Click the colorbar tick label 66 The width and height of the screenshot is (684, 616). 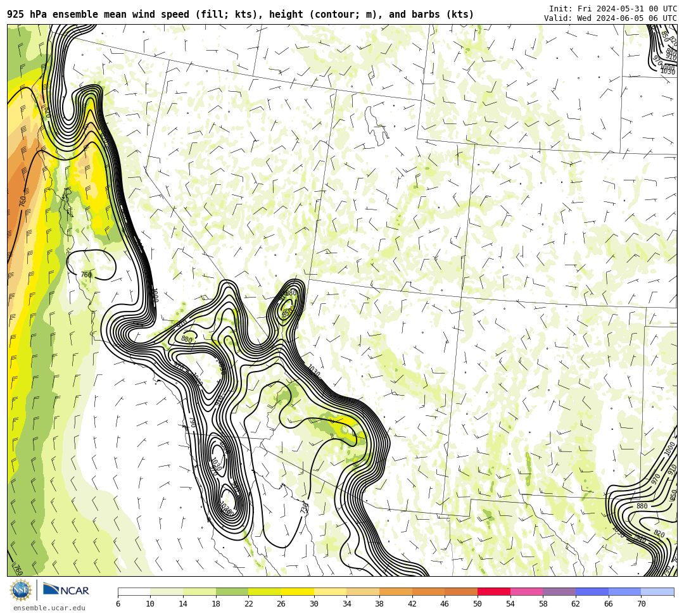tap(609, 604)
